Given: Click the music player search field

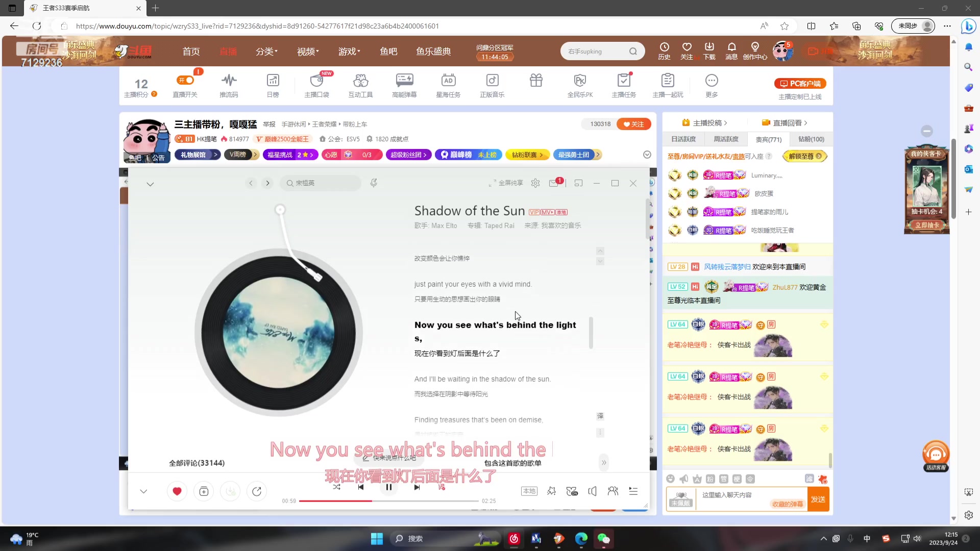Looking at the screenshot, I should 321,183.
